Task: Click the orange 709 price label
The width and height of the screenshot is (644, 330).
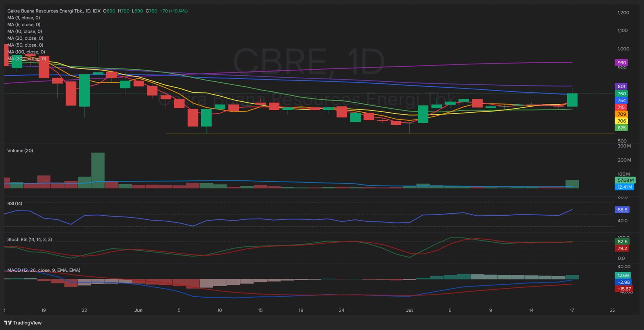Action: tap(622, 114)
